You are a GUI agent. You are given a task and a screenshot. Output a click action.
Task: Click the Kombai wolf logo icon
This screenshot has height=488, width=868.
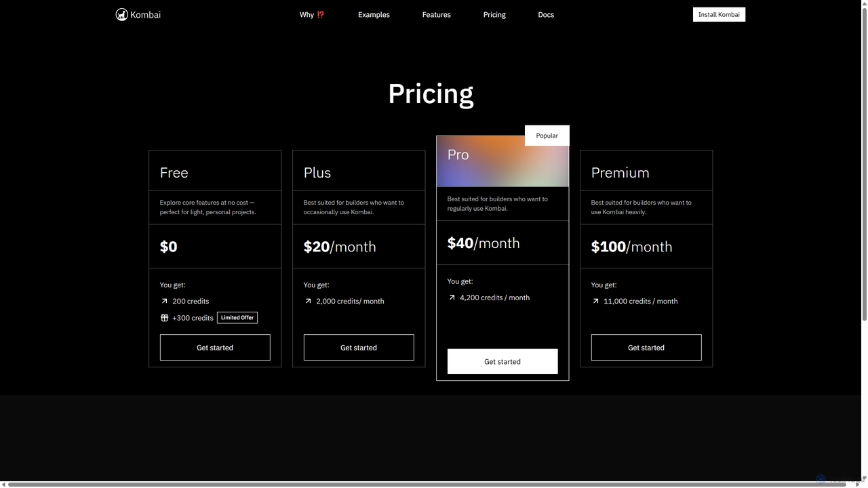click(122, 14)
